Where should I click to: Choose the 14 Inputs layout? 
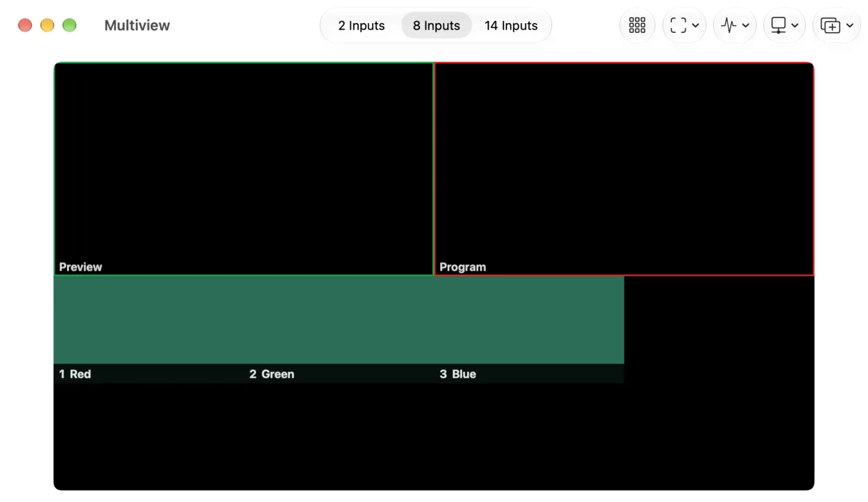point(511,25)
